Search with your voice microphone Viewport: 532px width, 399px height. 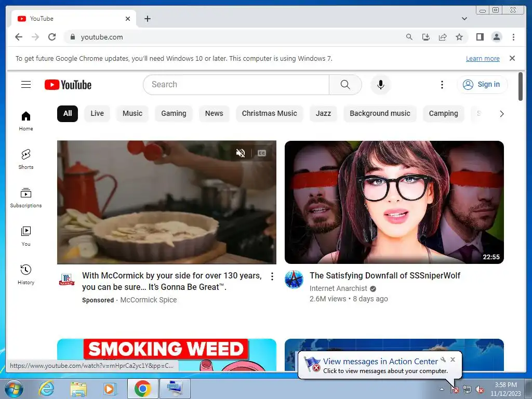click(x=381, y=85)
